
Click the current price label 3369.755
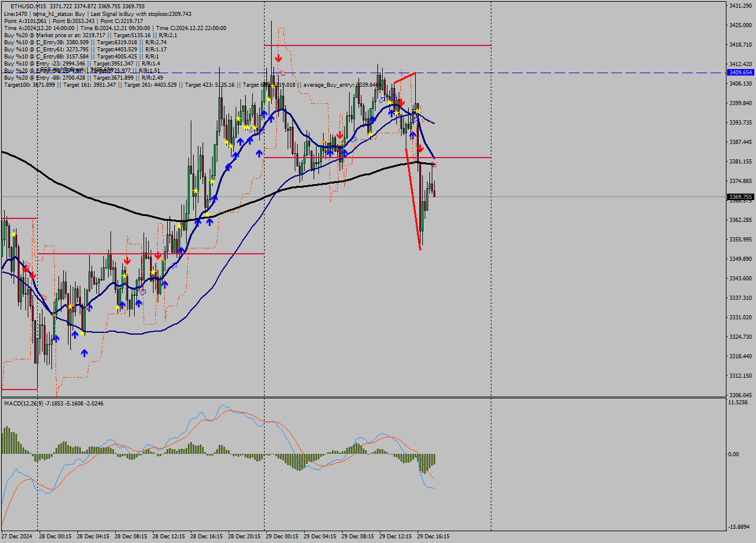(x=741, y=197)
